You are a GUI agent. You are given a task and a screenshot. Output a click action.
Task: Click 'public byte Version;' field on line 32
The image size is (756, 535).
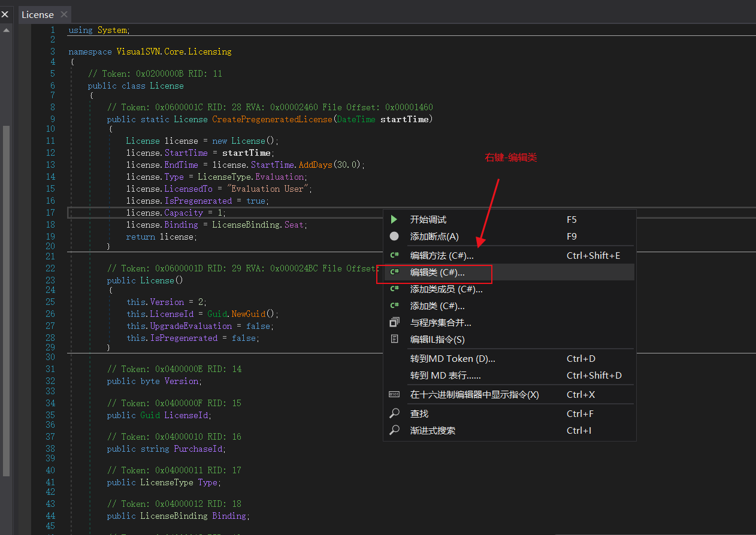(x=154, y=381)
